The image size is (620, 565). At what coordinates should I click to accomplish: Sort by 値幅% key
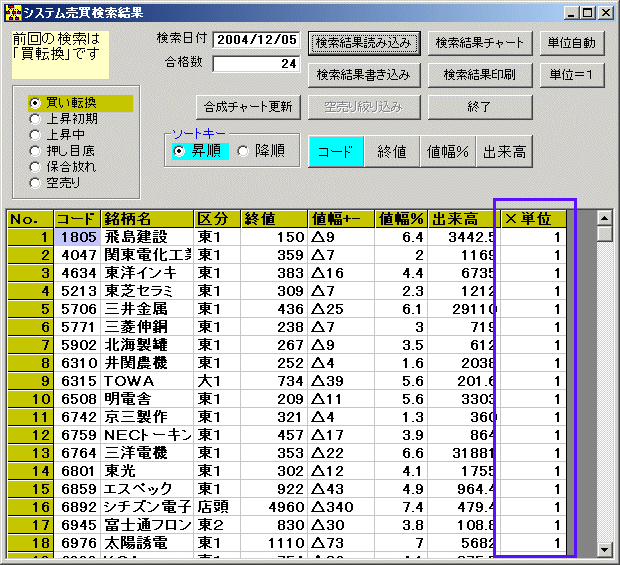[448, 151]
